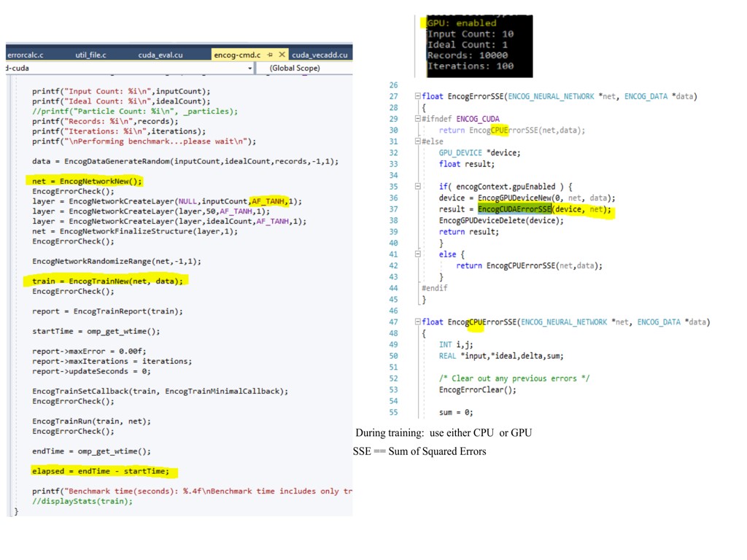
Task: Click the highlighted AF_TANH argument
Action: pyautogui.click(x=268, y=201)
